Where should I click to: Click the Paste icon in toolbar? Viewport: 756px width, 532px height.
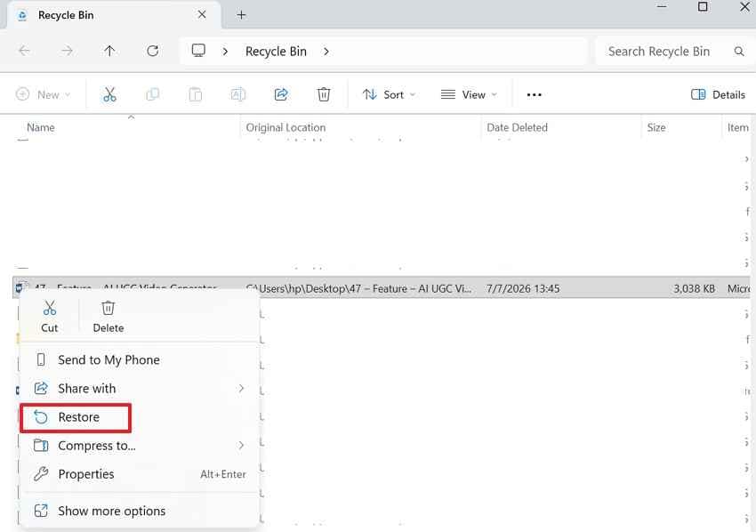[x=196, y=94]
